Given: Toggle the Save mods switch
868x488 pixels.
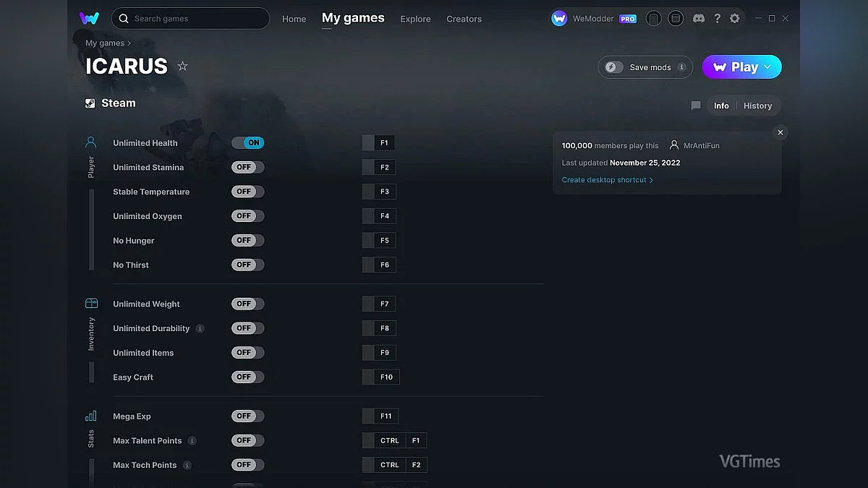Looking at the screenshot, I should point(614,67).
